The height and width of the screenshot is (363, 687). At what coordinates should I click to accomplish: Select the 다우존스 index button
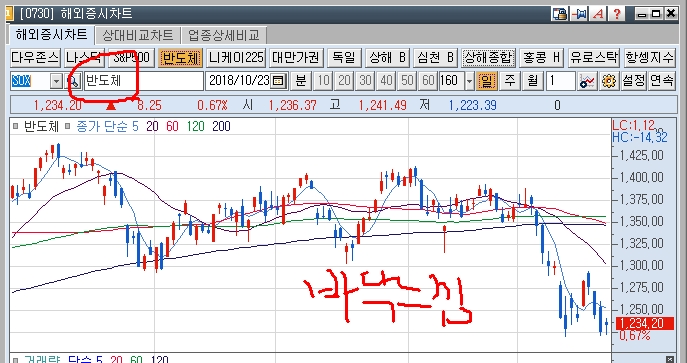tap(35, 57)
